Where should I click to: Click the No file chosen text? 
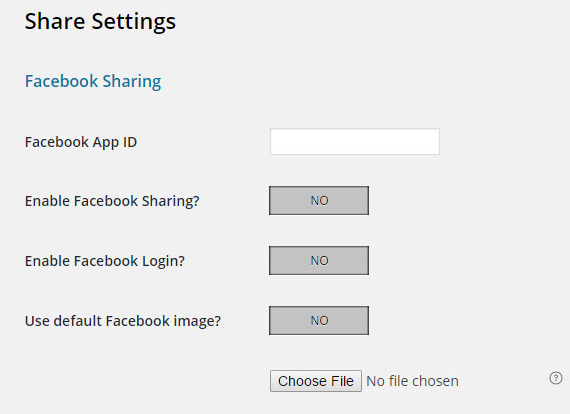(x=412, y=381)
